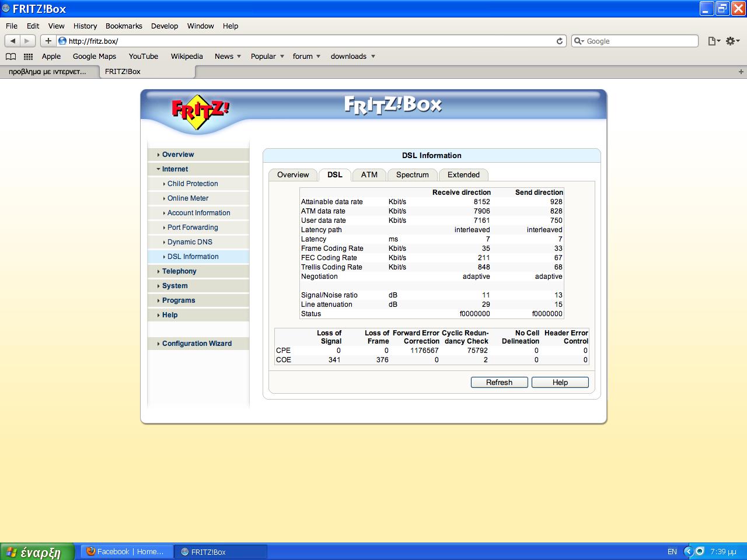The height and width of the screenshot is (560, 747).
Task: Open the YouTube bookmark
Action: (x=144, y=57)
